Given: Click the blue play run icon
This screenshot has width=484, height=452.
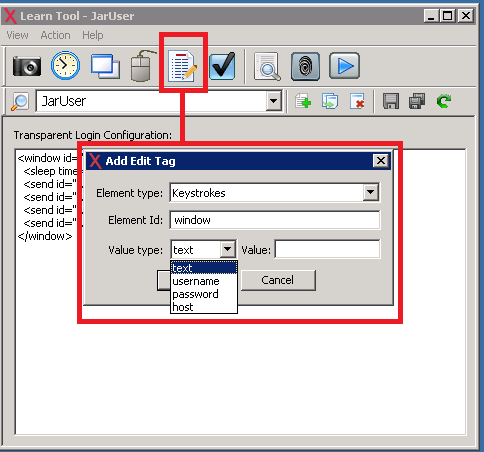Looking at the screenshot, I should pyautogui.click(x=344, y=65).
